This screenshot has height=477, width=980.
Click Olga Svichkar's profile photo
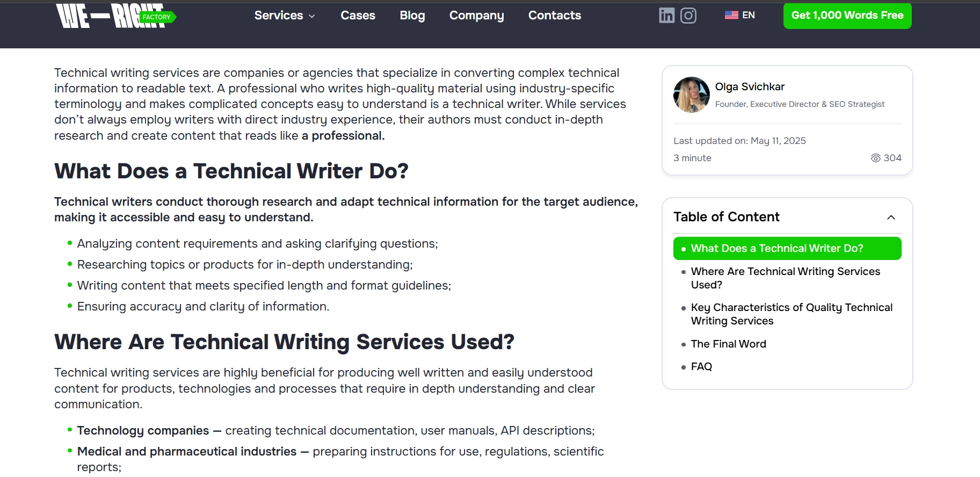[x=691, y=95]
